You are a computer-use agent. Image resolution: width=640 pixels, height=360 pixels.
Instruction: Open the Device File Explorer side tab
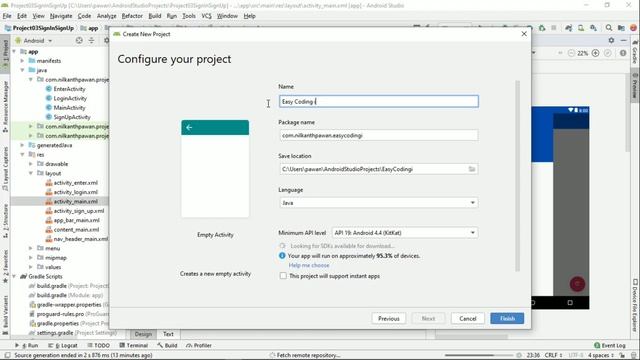coord(635,305)
